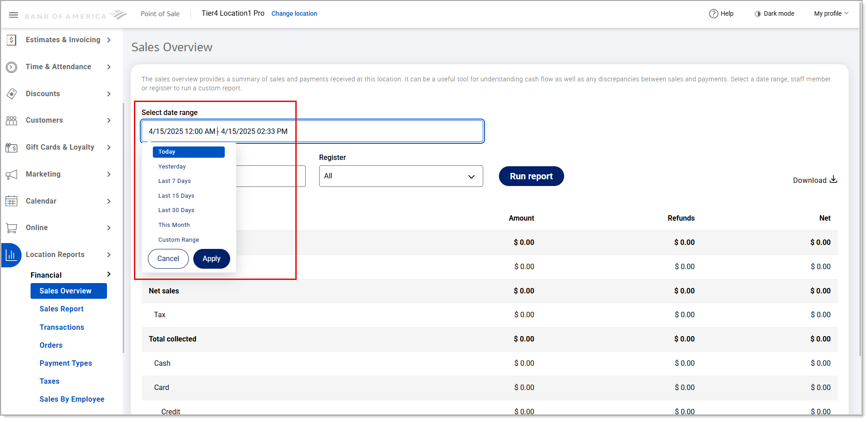The height and width of the screenshot is (421, 868).
Task: Click the Calendar grid icon
Action: [12, 201]
